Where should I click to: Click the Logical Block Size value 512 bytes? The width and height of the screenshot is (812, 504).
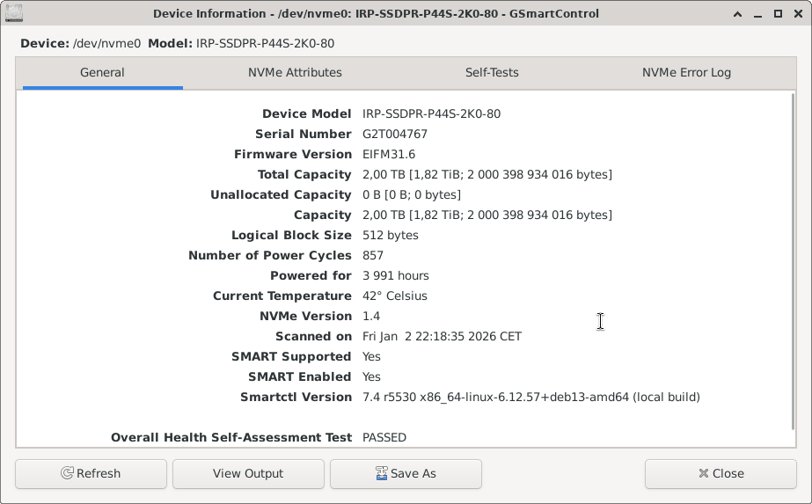pyautogui.click(x=391, y=235)
